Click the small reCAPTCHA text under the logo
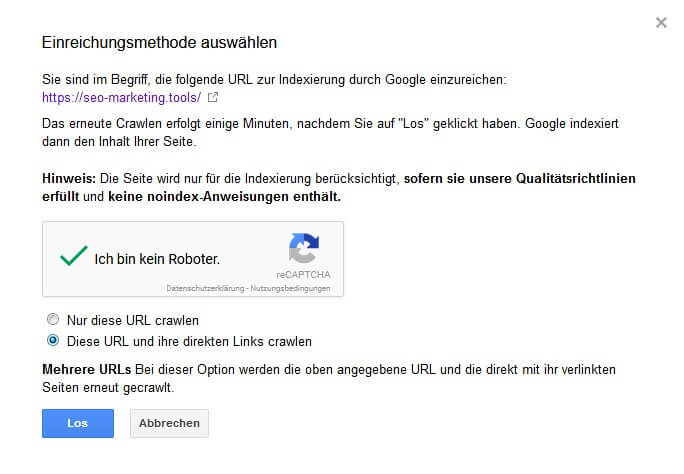The height and width of the screenshot is (474, 684). click(x=303, y=274)
